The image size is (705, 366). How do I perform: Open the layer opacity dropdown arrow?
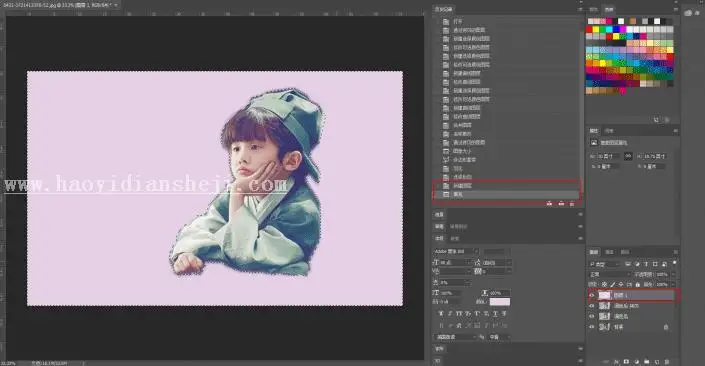(673, 274)
